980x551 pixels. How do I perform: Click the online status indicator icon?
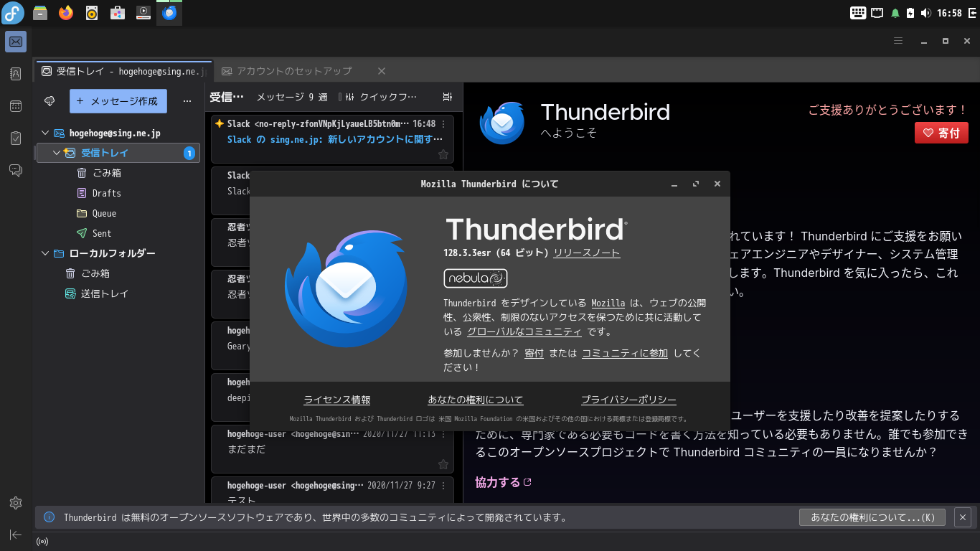tap(42, 542)
